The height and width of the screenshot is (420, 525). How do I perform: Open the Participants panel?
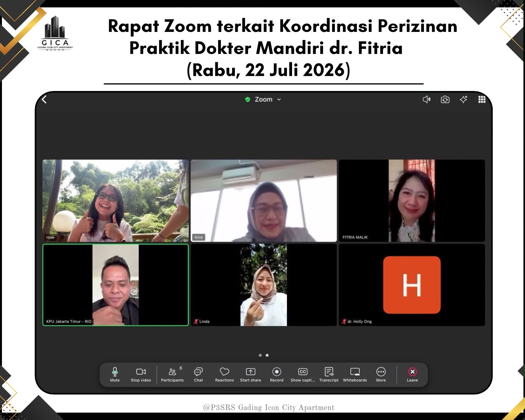pos(172,374)
